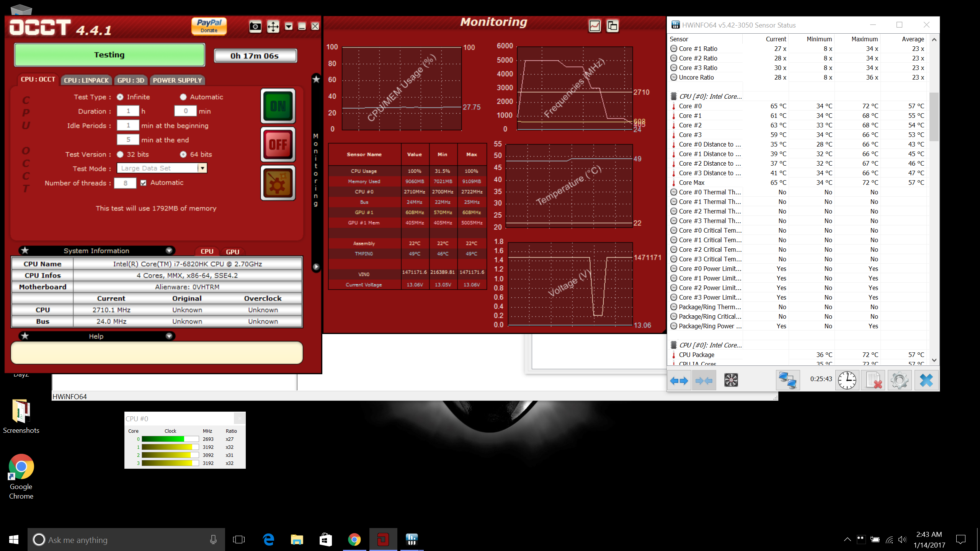Close HWiNFO sensors with blue X
Screen dimensions: 980x551
[926, 380]
